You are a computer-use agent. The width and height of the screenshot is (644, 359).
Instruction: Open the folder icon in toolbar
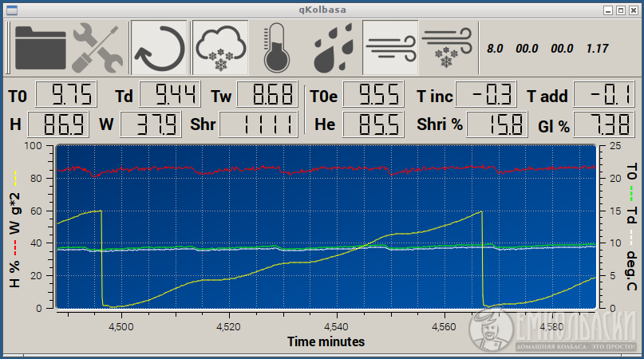(40, 48)
